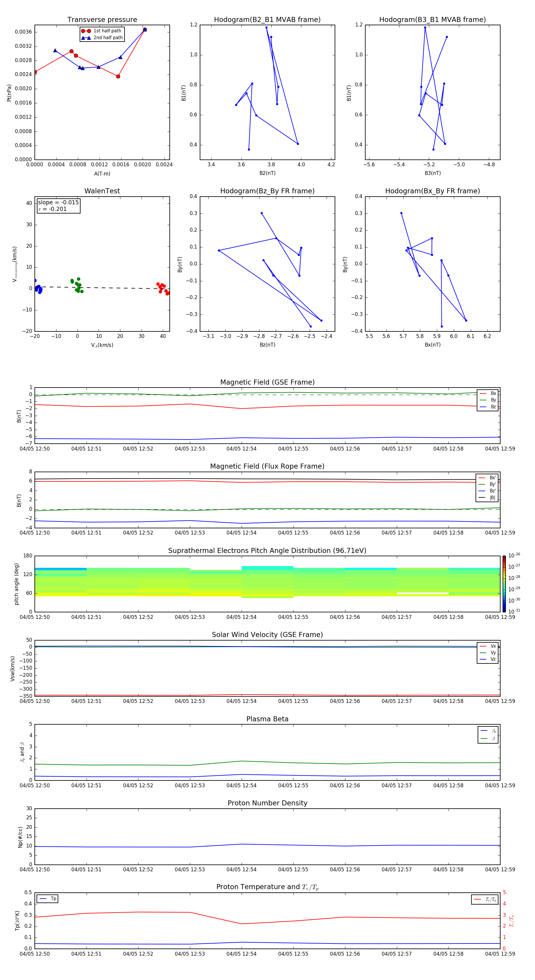The height and width of the screenshot is (980, 535).
Task: Select the By' entry in Flux Rope legend
Action: pos(487,484)
